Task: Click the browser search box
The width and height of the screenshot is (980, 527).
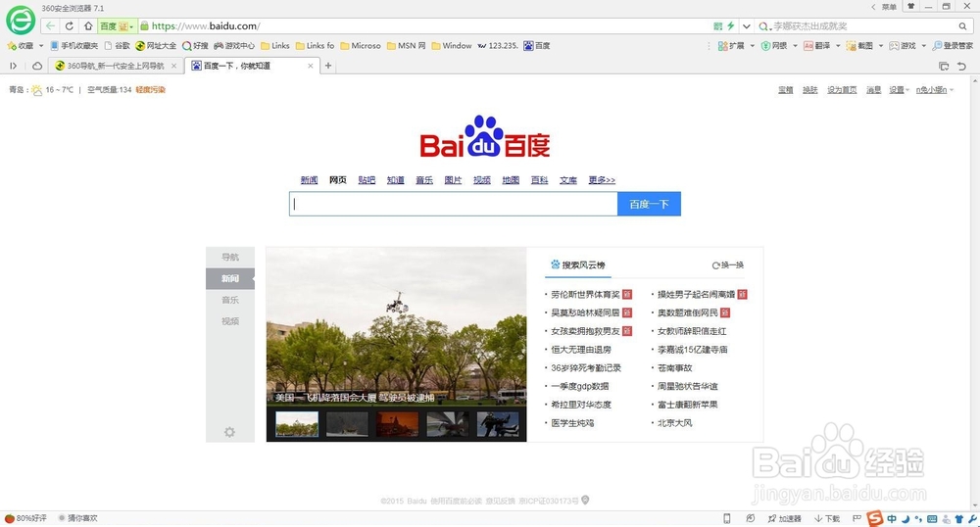Action: pos(864,26)
